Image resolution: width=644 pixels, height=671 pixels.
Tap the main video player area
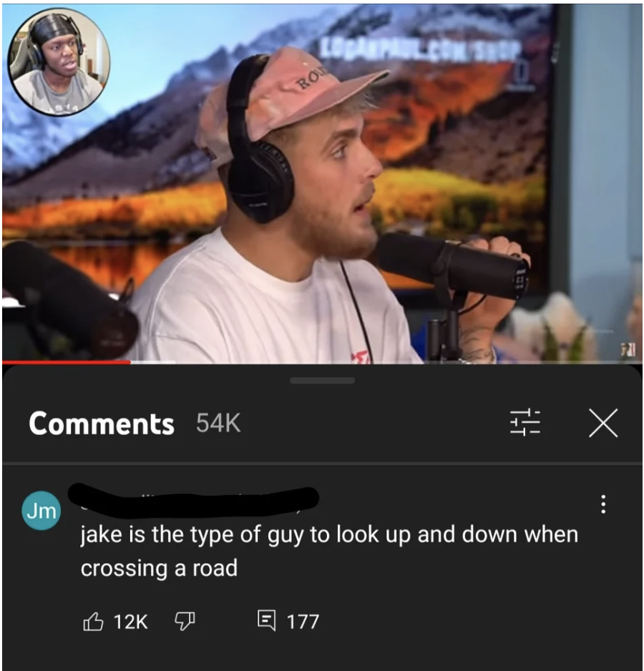click(322, 184)
